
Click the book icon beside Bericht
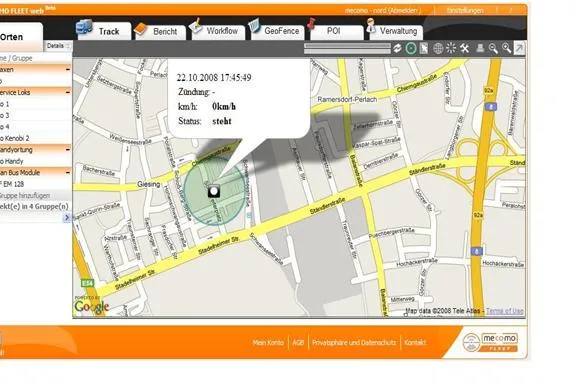[141, 29]
